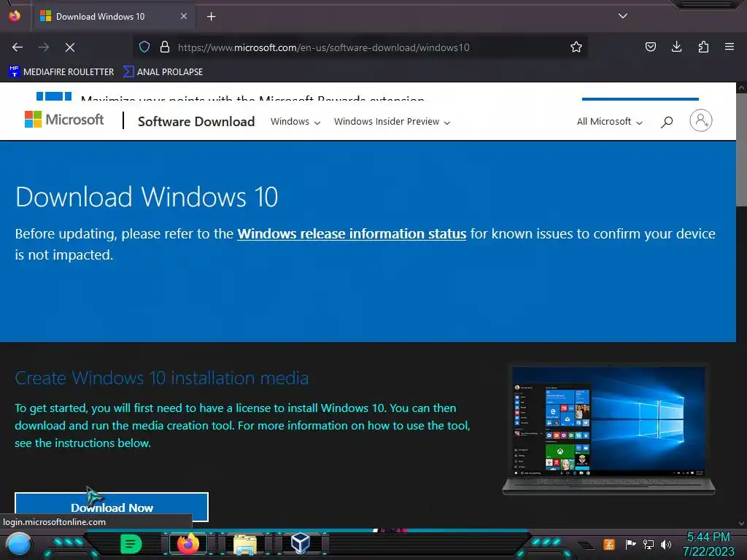This screenshot has height=560, width=747.
Task: Open File Explorer from the taskbar
Action: (245, 544)
